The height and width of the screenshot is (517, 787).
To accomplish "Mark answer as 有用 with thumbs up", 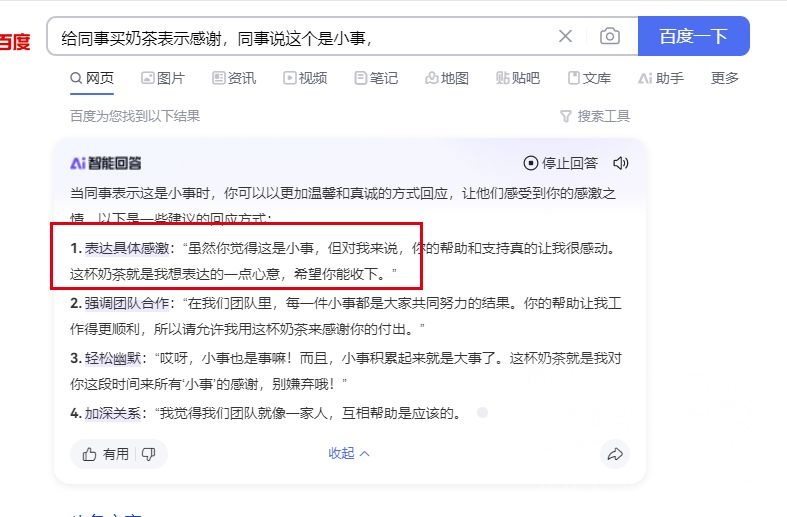I will pos(105,454).
